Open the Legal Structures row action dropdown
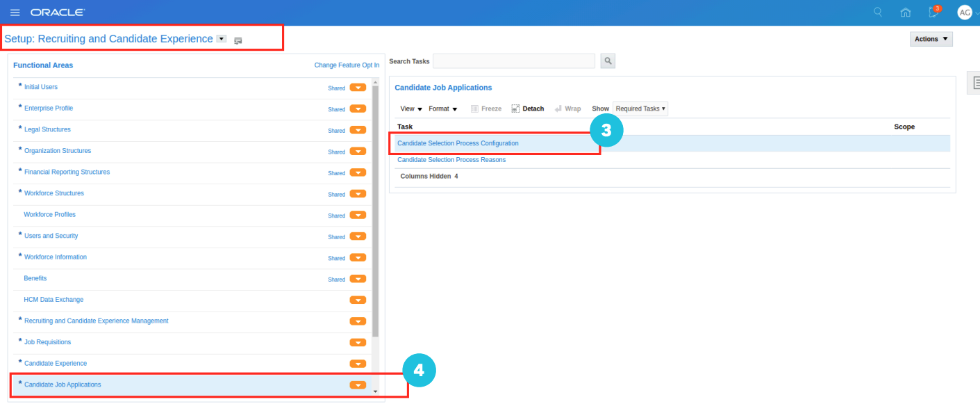The width and height of the screenshot is (980, 404). click(x=358, y=130)
